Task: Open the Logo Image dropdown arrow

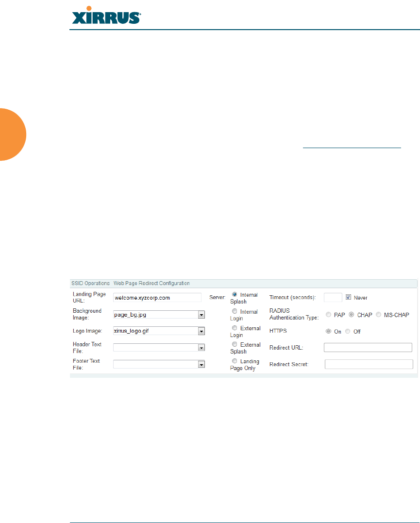Action: tap(201, 331)
